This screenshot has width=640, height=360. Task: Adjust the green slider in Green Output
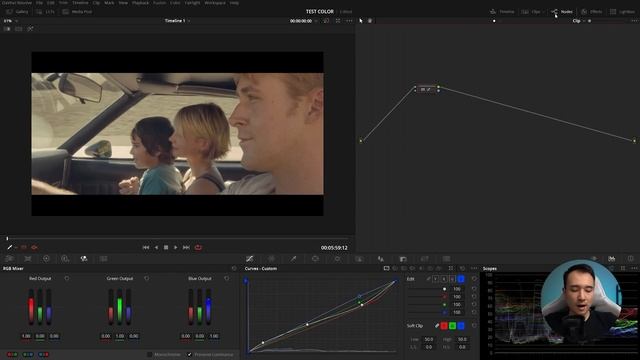click(x=120, y=307)
